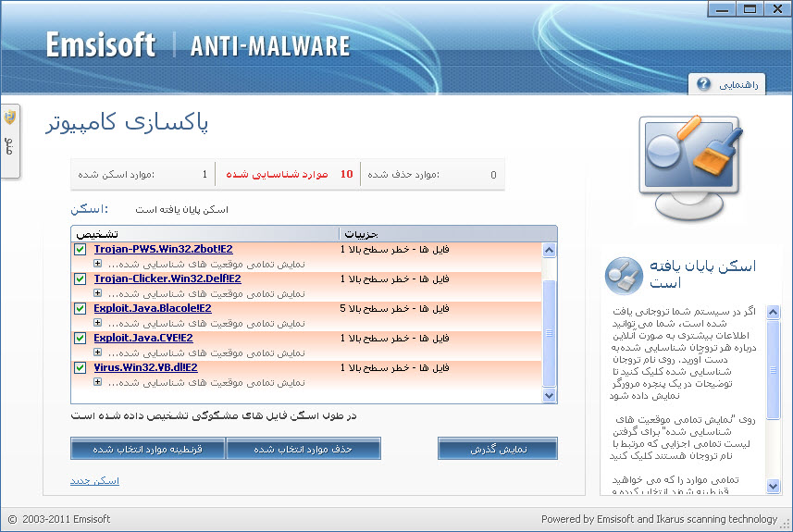Open Trojan-Clicker.Win32.Delf!E2 link
The height and width of the screenshot is (532, 793).
(167, 278)
